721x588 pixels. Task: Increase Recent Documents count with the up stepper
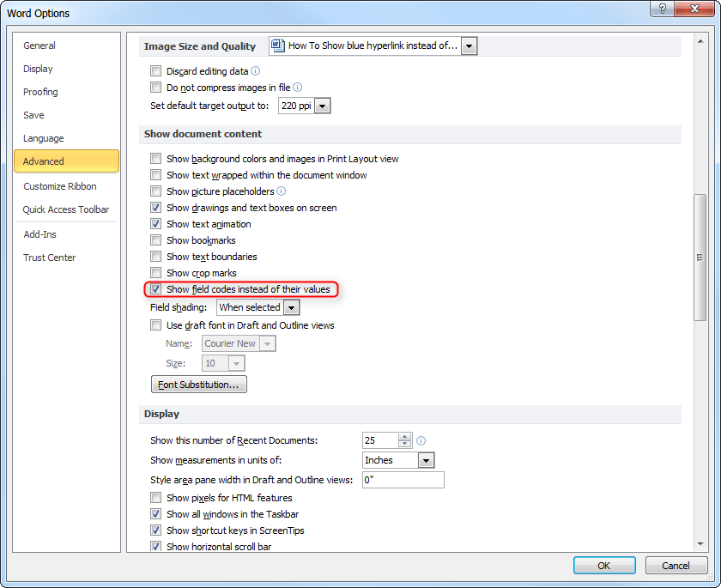pyautogui.click(x=404, y=436)
